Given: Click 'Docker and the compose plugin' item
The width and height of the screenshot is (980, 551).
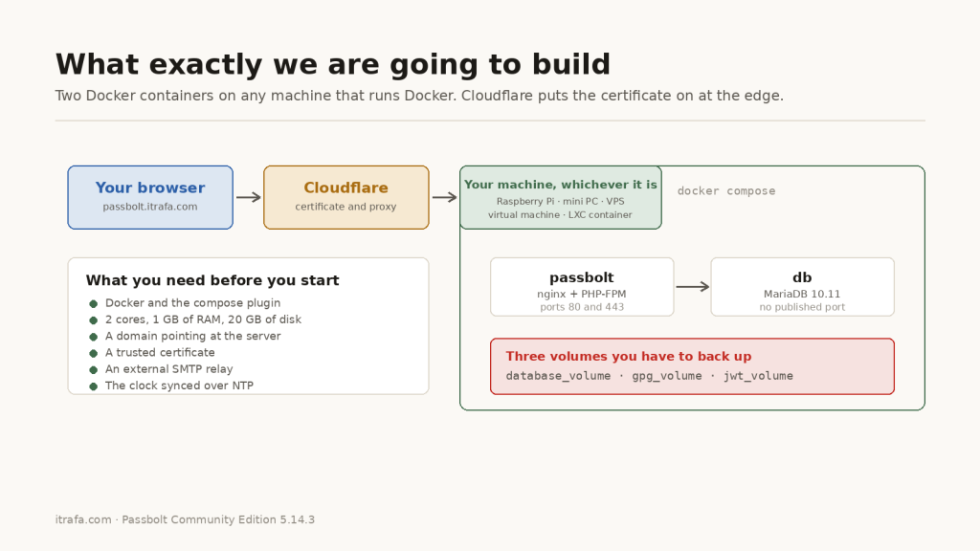Looking at the screenshot, I should [x=192, y=303].
